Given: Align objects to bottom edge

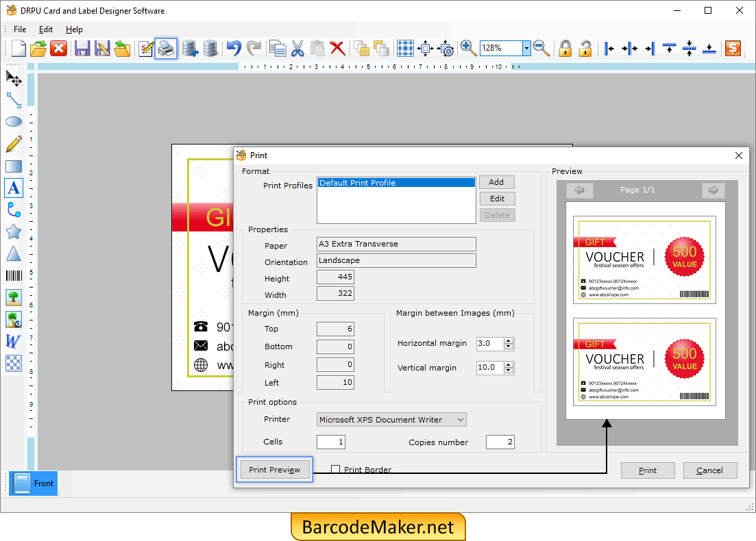Looking at the screenshot, I should tap(709, 48).
